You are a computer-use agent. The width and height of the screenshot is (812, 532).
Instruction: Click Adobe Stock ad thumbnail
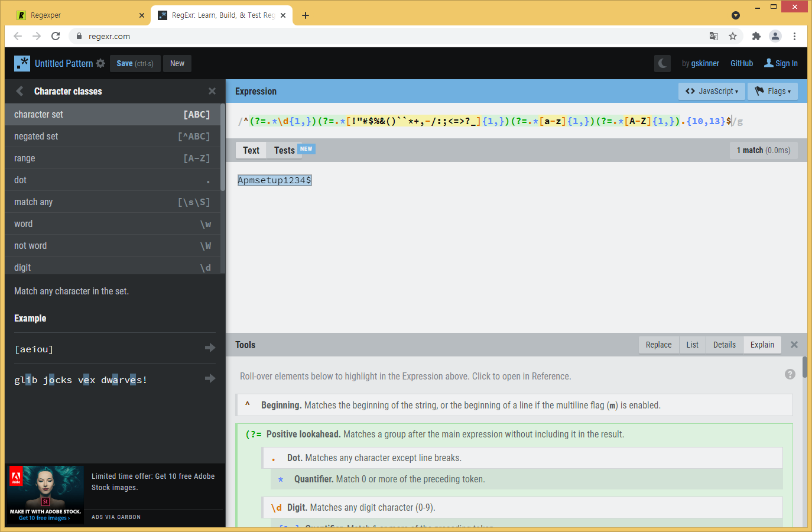tap(46, 494)
